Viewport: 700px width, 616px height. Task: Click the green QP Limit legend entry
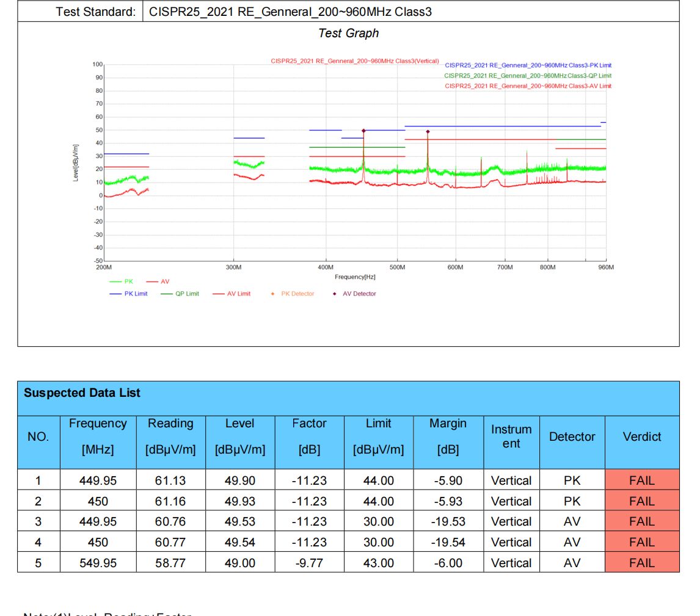pos(180,294)
